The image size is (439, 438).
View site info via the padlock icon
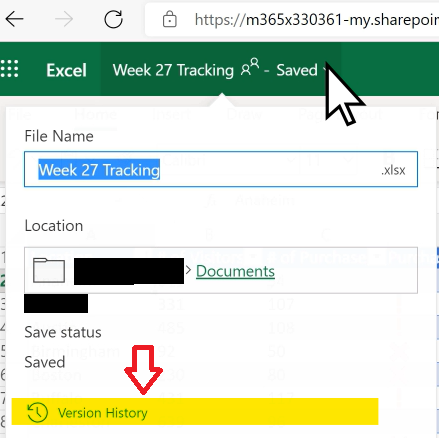[x=170, y=19]
